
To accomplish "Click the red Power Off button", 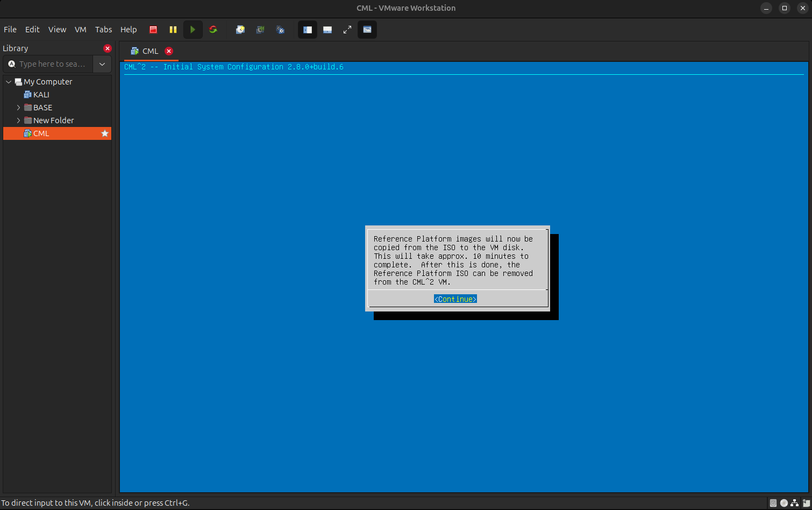I will pyautogui.click(x=153, y=30).
